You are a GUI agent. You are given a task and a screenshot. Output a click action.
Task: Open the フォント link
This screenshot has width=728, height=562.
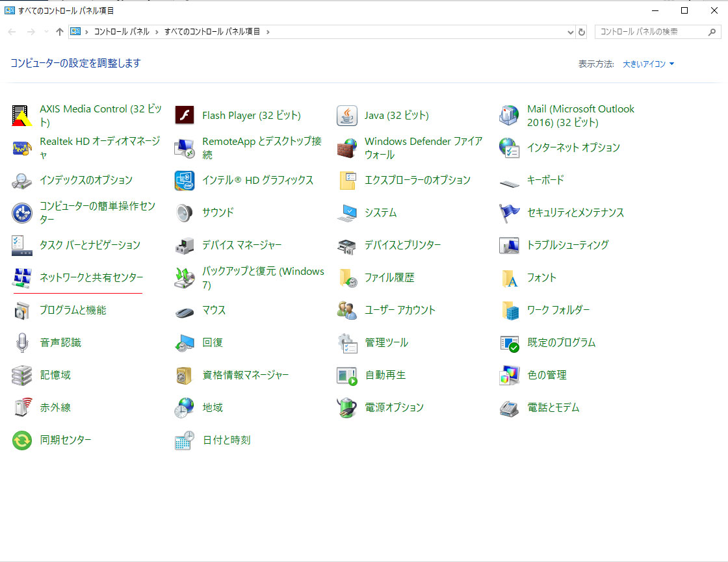coord(541,277)
